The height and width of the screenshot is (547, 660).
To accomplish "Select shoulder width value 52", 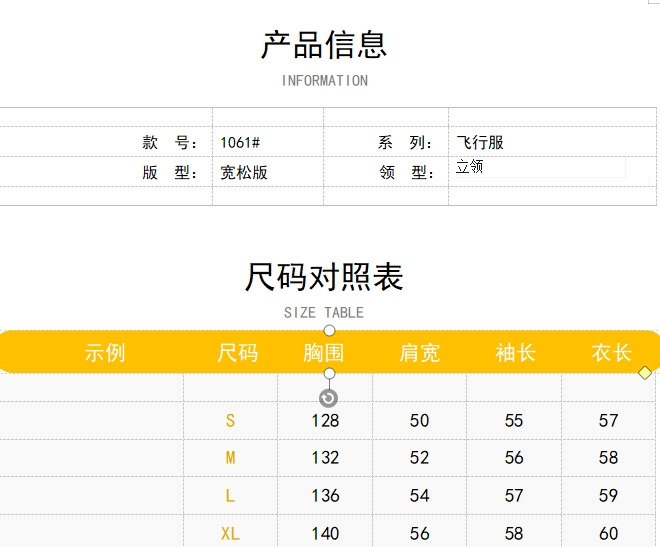I will click(420, 458).
